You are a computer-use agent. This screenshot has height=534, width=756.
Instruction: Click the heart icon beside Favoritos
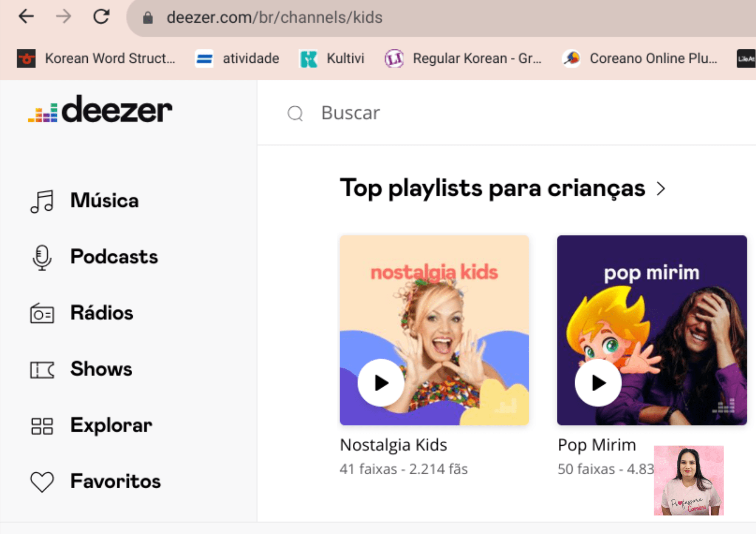42,482
